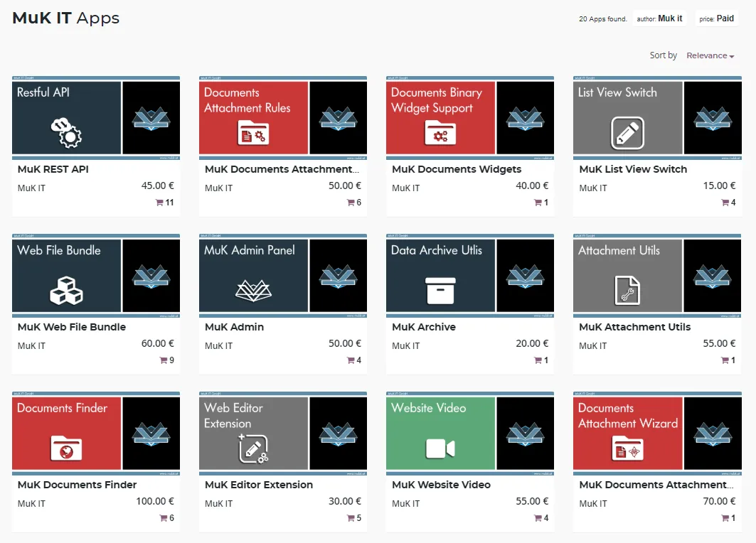Click the 15.00 € price

coord(719,186)
